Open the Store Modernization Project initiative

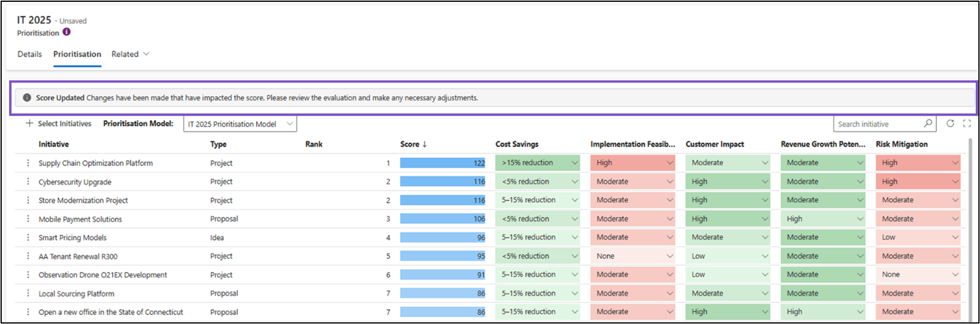point(83,201)
